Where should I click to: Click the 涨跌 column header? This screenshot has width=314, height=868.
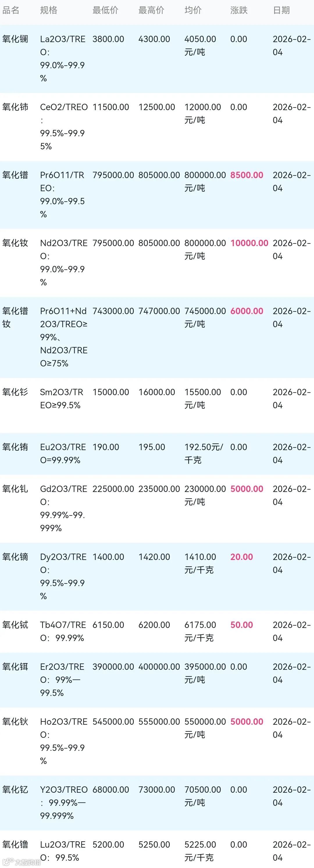(x=239, y=10)
